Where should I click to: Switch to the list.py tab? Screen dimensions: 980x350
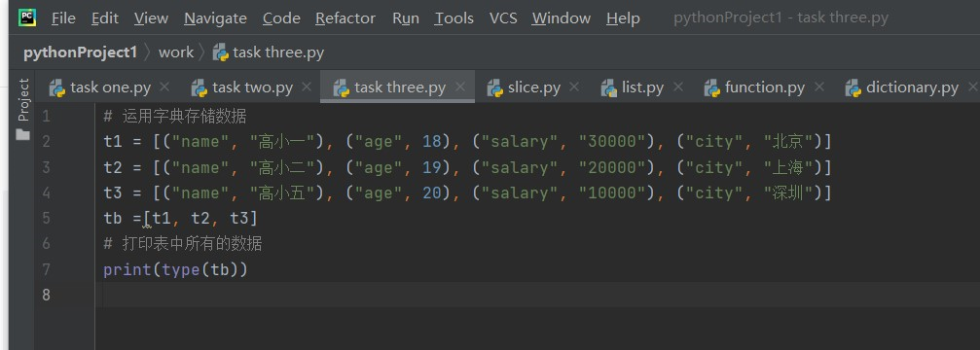click(x=642, y=87)
